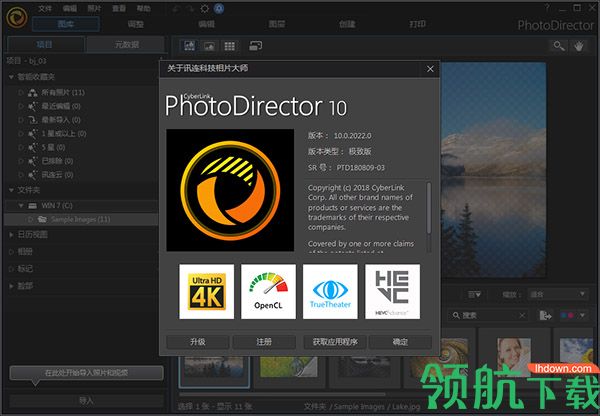Click the 最新导入 import icon
Viewport: 600px width, 416px height.
(x=33, y=120)
